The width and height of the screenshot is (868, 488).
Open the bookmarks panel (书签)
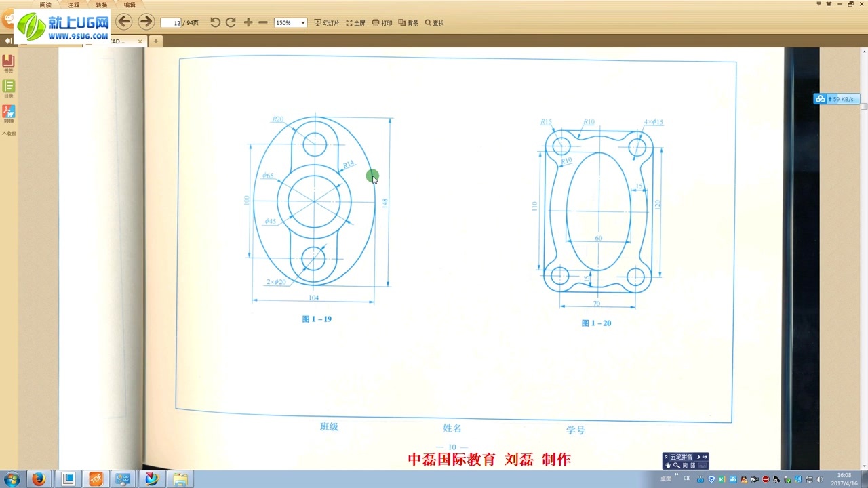coord(8,63)
